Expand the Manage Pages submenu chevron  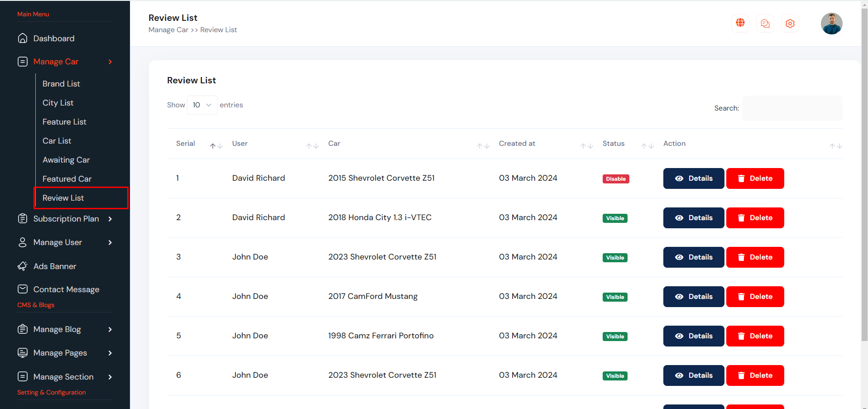click(110, 353)
